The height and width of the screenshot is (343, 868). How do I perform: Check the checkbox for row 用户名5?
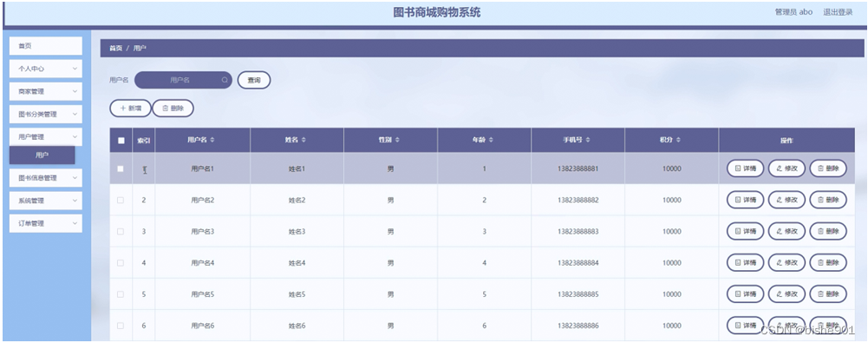coord(121,294)
